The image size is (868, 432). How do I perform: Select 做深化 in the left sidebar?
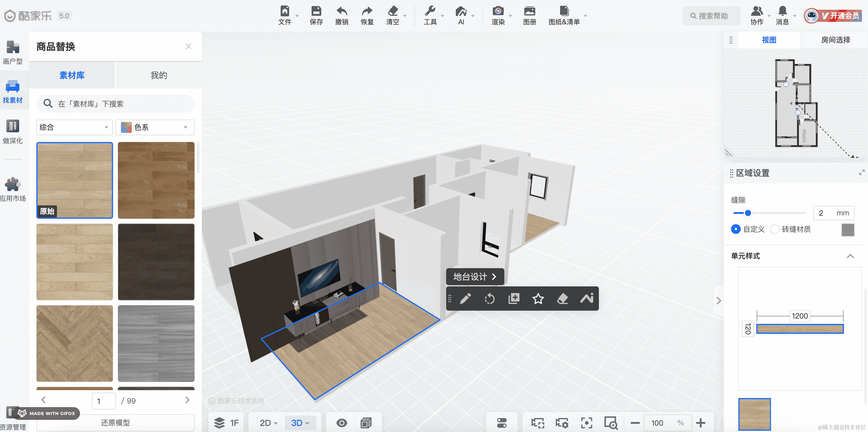[13, 132]
